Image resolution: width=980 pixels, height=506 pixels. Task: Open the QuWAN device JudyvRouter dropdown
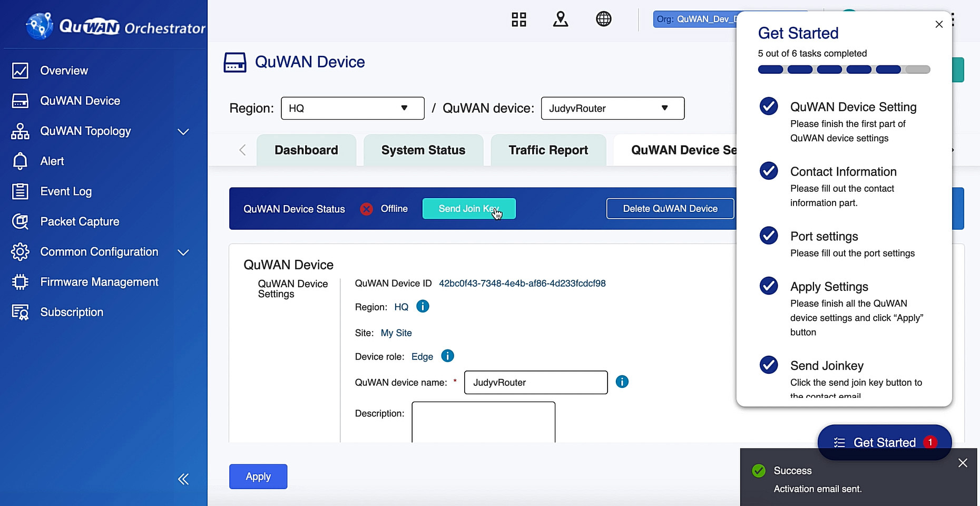[612, 108]
